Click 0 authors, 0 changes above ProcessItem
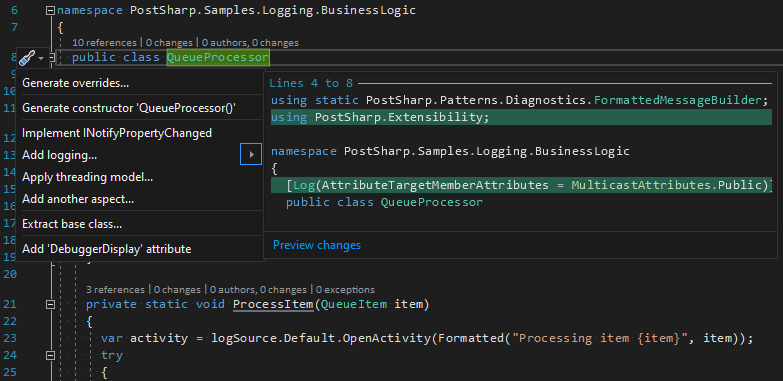Image resolution: width=783 pixels, height=381 pixels. [x=258, y=290]
